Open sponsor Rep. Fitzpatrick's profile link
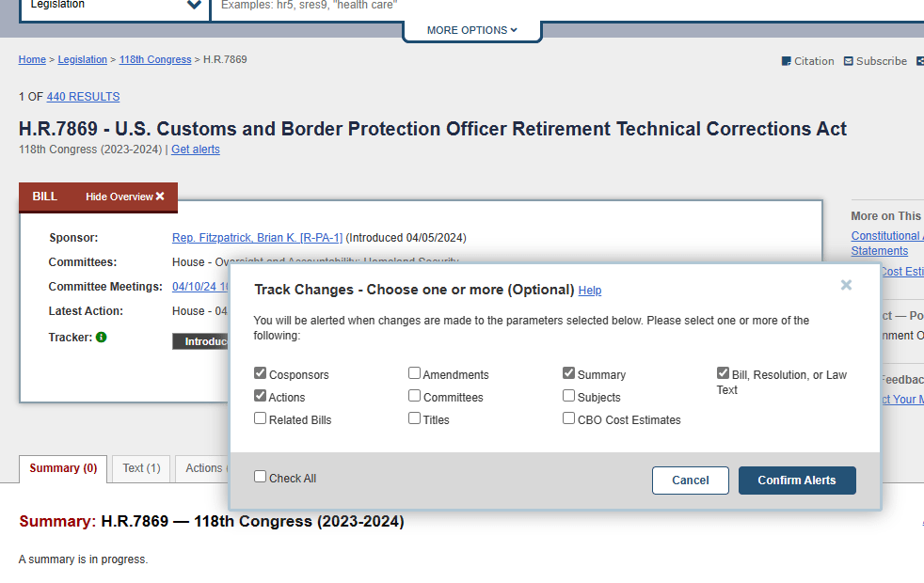The width and height of the screenshot is (924, 583). [x=257, y=238]
